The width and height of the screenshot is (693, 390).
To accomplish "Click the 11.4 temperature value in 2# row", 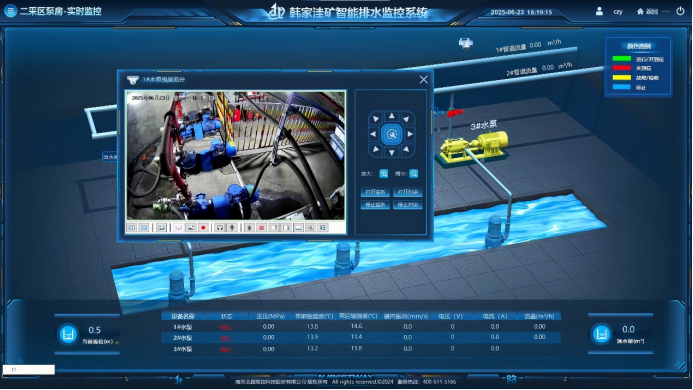I will click(x=356, y=337).
